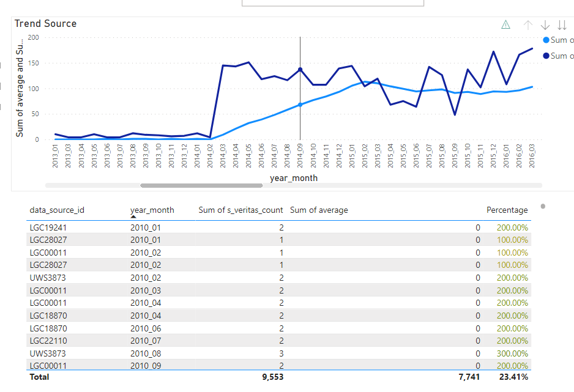The height and width of the screenshot is (392, 574).
Task: Click the Total row label
Action: tap(39, 377)
